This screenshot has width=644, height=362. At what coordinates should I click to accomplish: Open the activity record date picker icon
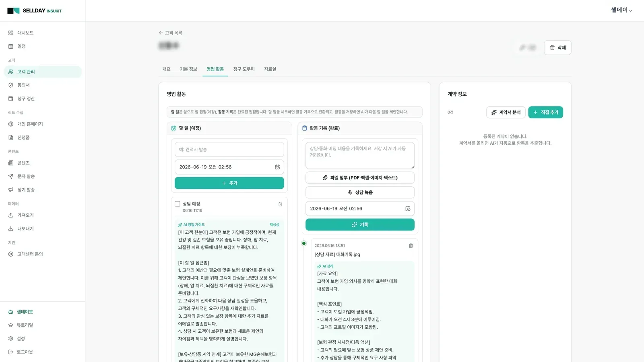(408, 209)
